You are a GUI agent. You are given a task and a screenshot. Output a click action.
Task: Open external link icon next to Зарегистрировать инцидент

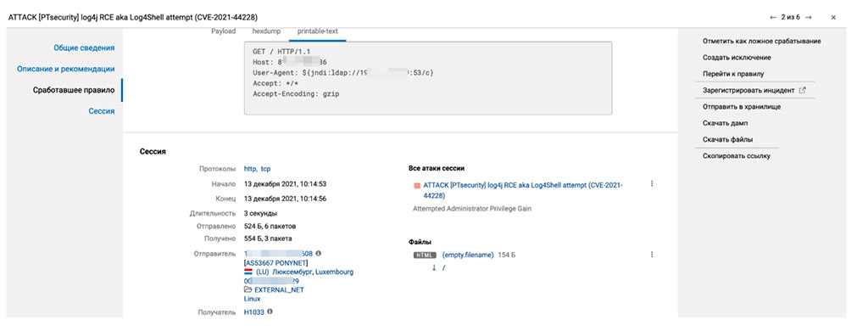point(802,90)
